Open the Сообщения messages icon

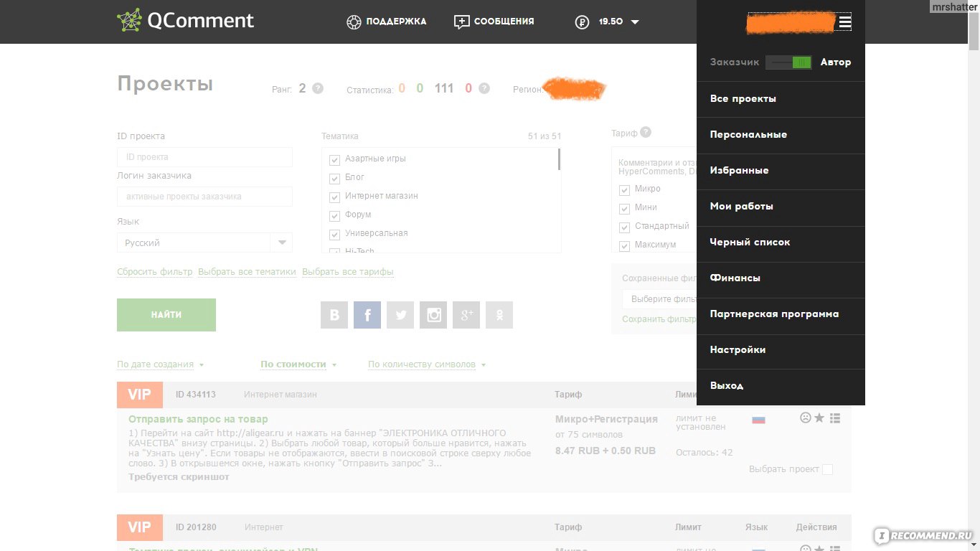[x=461, y=22]
